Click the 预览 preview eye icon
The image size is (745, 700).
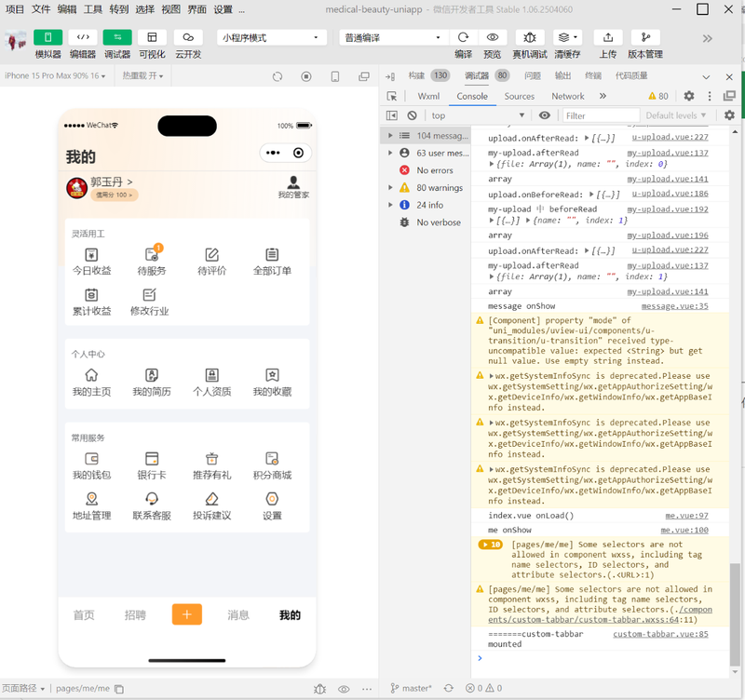pyautogui.click(x=492, y=37)
